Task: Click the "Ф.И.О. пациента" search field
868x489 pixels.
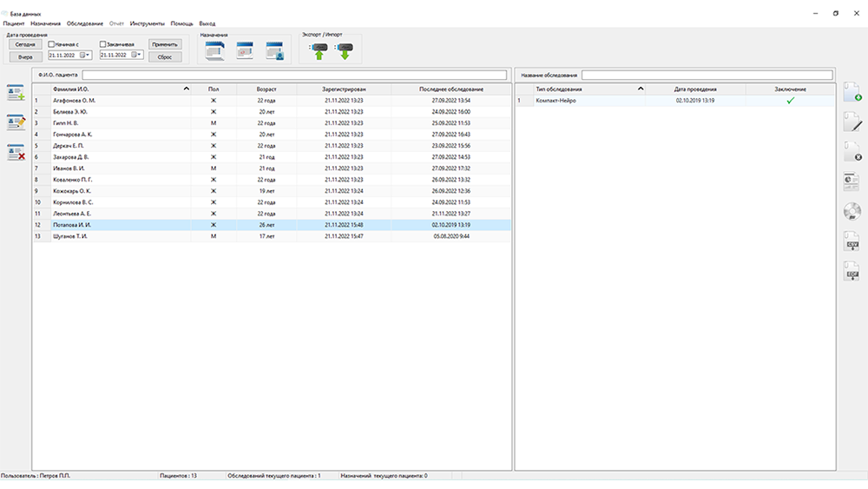Action: click(x=295, y=76)
